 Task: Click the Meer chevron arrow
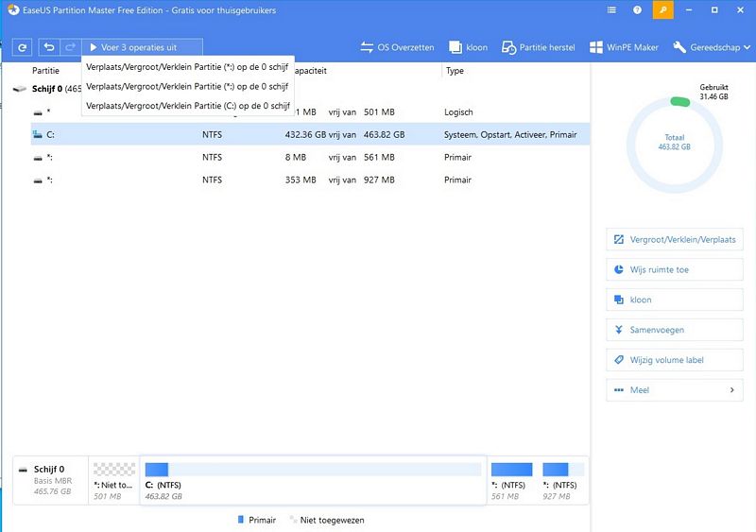(731, 389)
